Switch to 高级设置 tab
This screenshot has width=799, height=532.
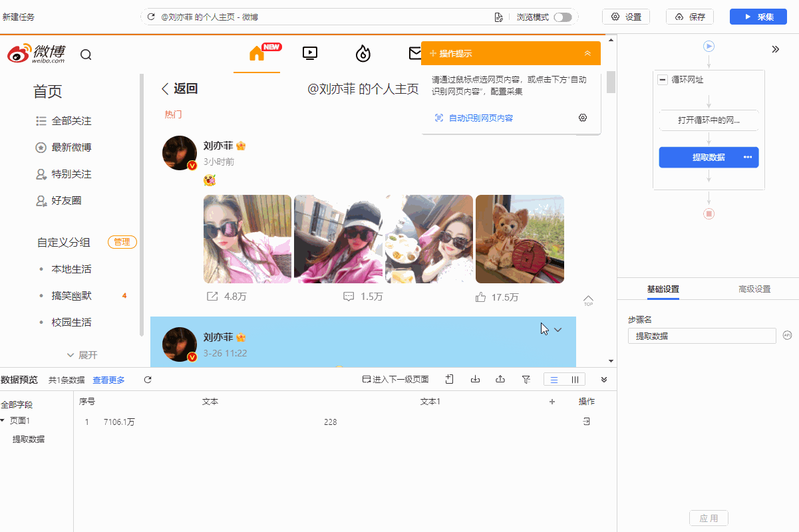pos(754,289)
